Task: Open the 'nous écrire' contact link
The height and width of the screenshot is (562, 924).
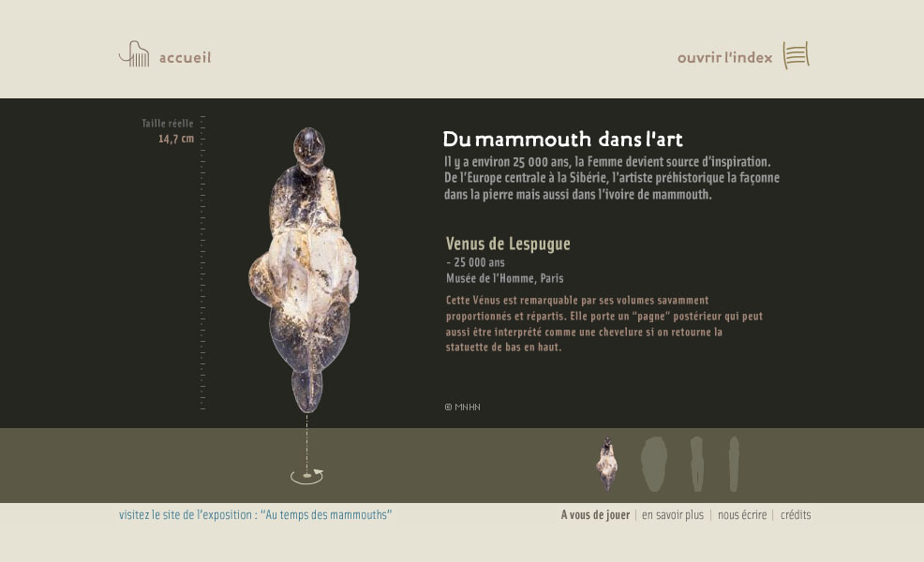Action: 742,515
